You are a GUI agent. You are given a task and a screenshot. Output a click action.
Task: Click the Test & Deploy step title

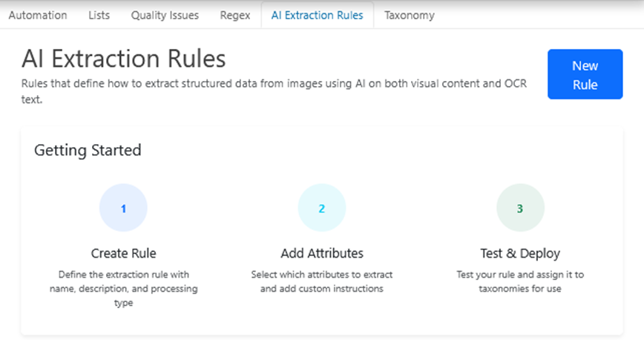tap(519, 253)
